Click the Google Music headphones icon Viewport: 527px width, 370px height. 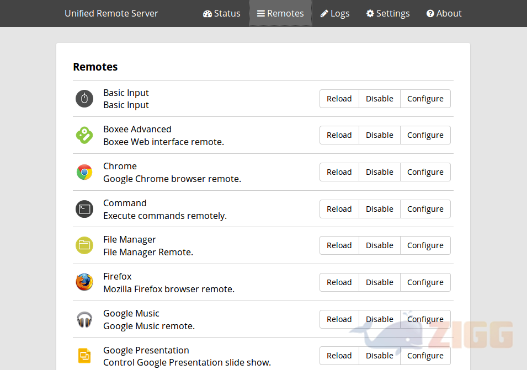(84, 319)
